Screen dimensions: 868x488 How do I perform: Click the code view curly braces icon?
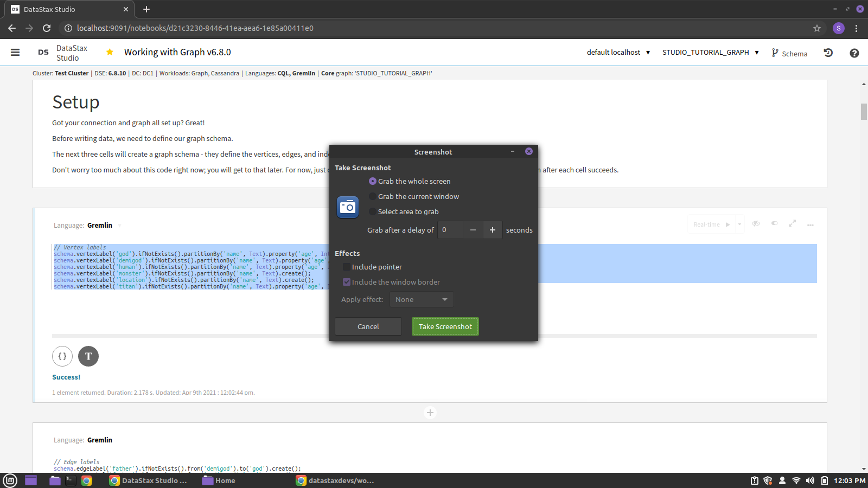click(62, 356)
